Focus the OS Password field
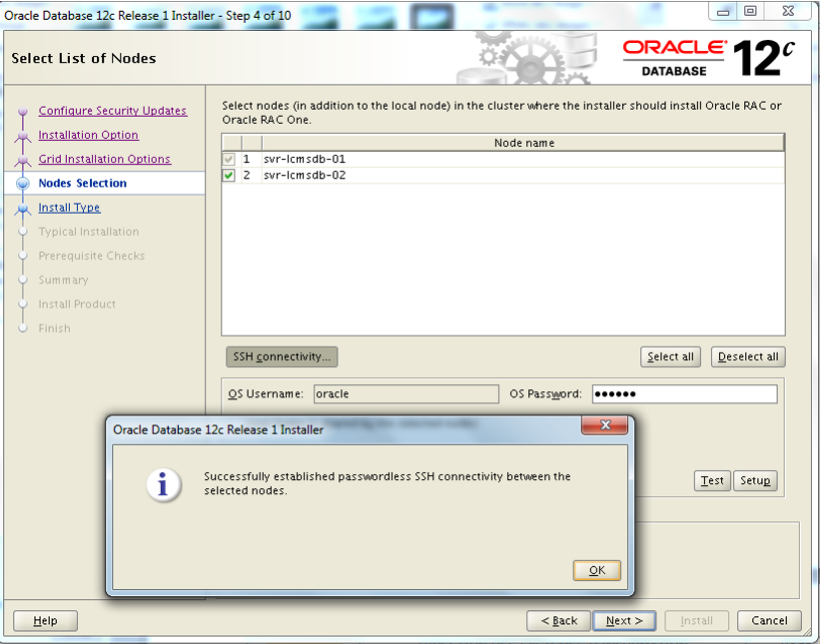This screenshot has height=644, width=820. click(x=684, y=393)
